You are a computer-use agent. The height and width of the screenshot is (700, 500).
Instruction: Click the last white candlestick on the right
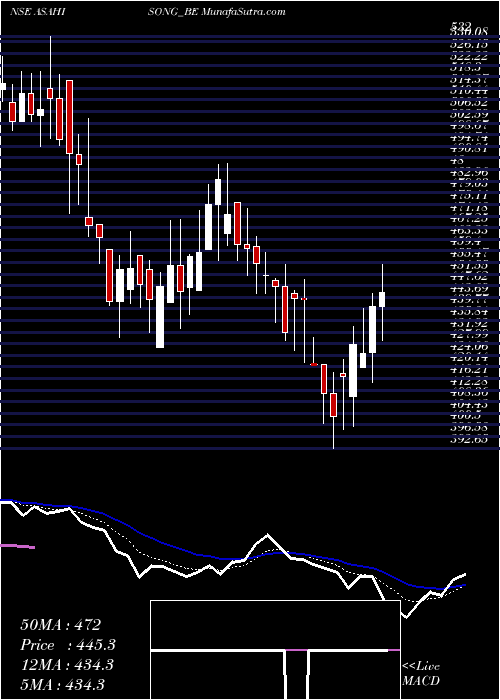pos(382,299)
